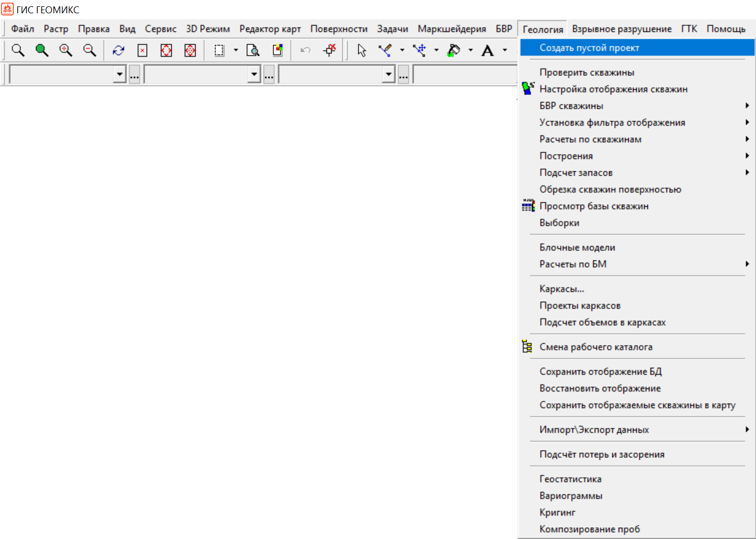Open the Взрывное разрушение menu

(x=622, y=29)
